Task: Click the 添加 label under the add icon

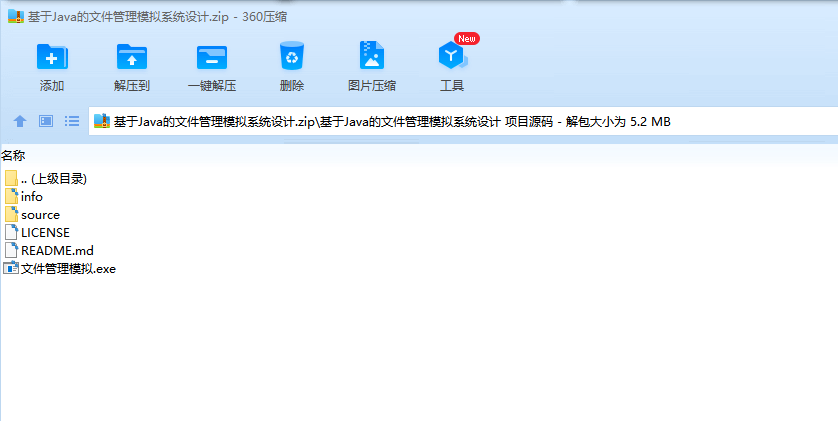Action: [52, 85]
